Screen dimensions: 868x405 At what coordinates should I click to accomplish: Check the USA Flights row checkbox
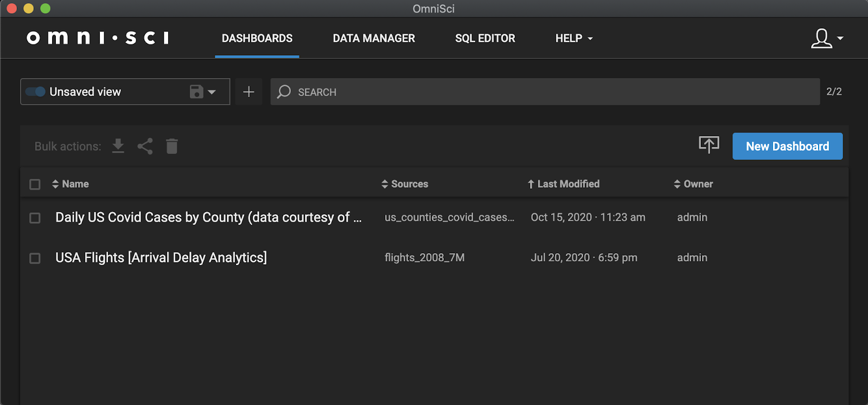tap(35, 258)
